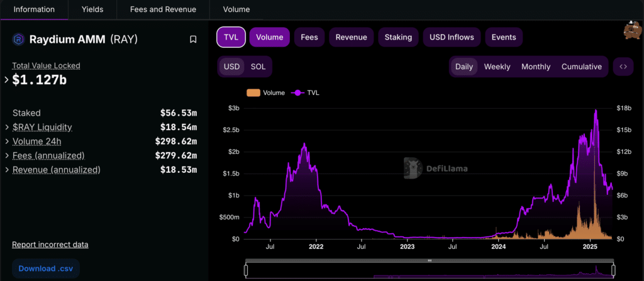Switch denomination to USD
Screen dimensions: 644x281
[231, 67]
